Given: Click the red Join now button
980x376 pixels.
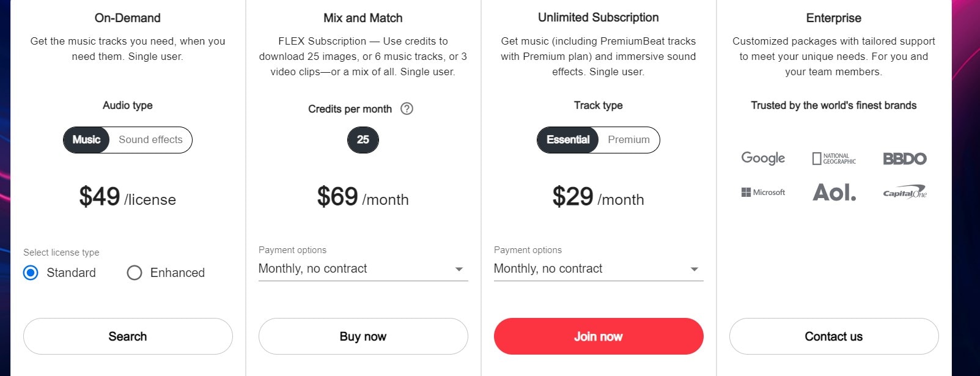Looking at the screenshot, I should (598, 336).
